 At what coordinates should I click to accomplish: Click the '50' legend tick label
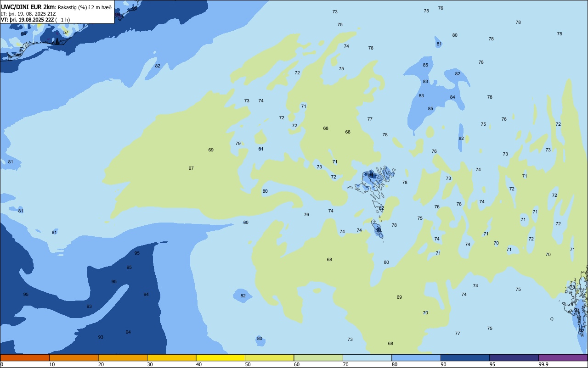coord(248,364)
